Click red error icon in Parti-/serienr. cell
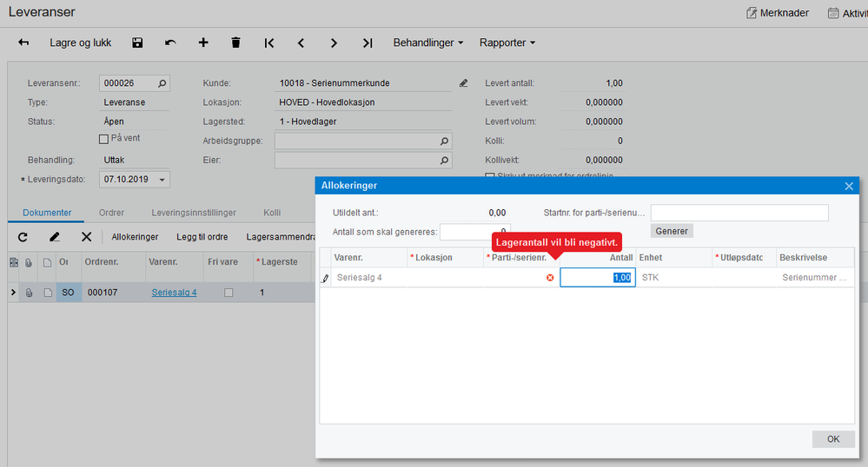The height and width of the screenshot is (467, 868). click(x=550, y=278)
